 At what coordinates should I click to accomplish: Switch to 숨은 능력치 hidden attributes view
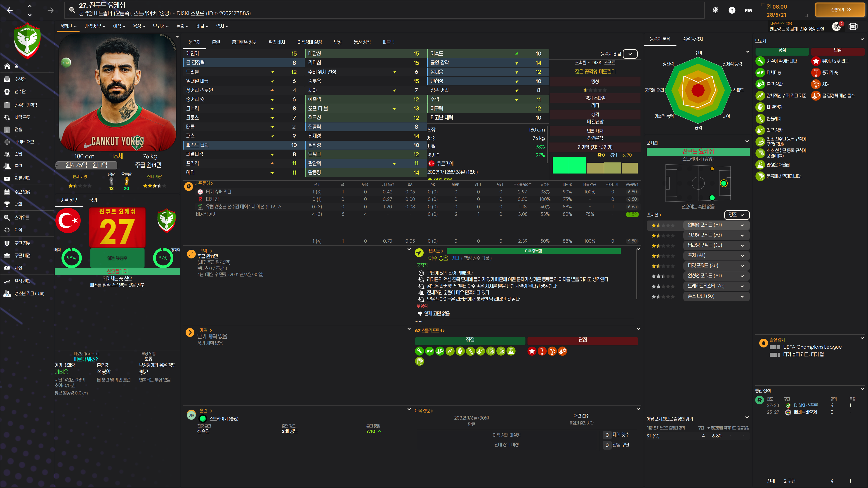coord(692,39)
